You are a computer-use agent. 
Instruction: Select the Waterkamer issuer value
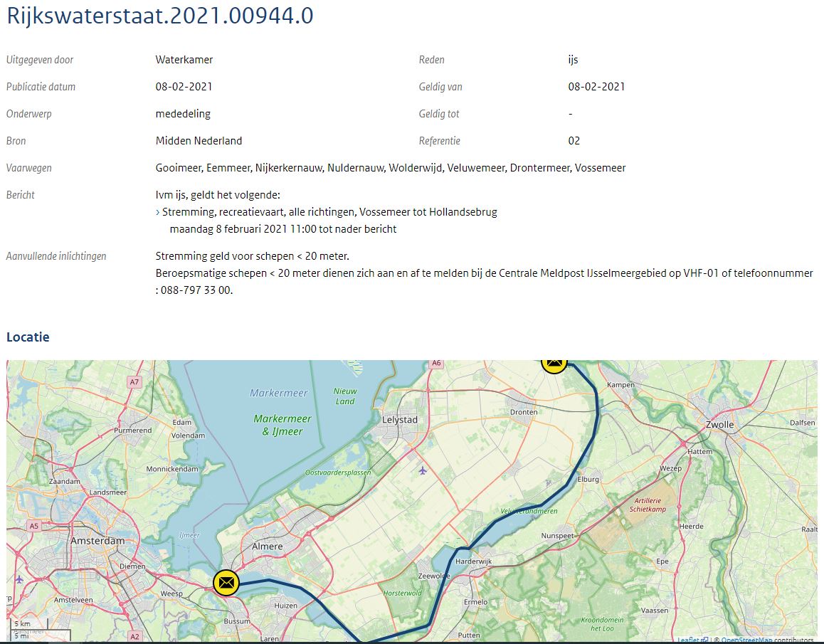click(184, 59)
